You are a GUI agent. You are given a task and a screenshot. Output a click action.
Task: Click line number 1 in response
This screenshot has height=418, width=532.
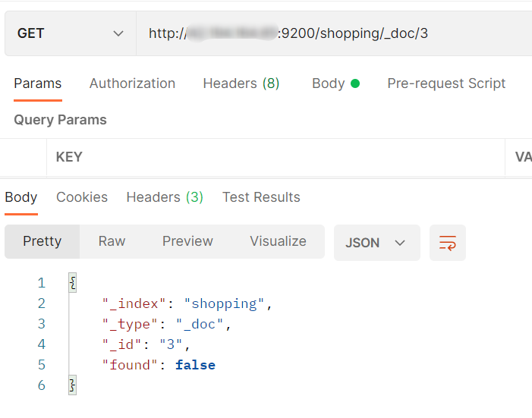[41, 283]
